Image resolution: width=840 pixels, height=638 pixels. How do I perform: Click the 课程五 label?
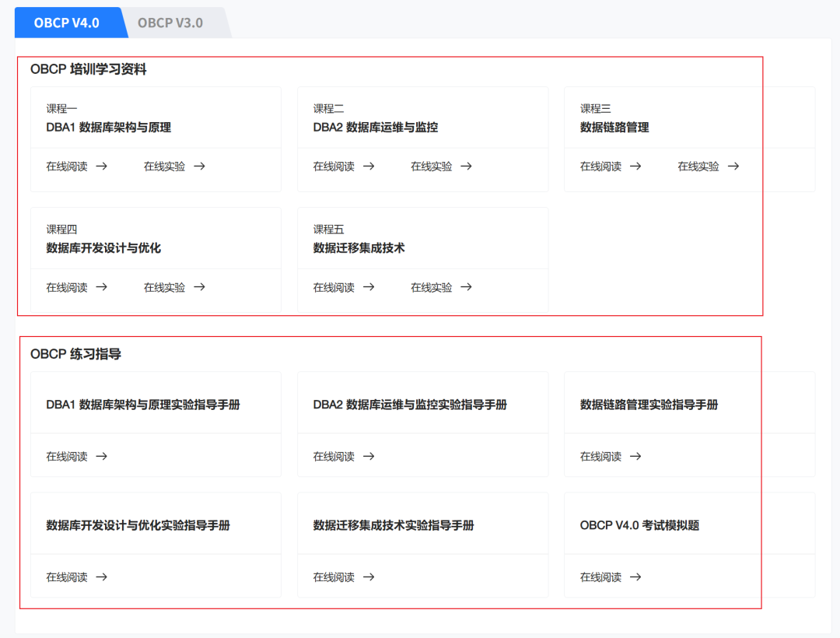328,230
